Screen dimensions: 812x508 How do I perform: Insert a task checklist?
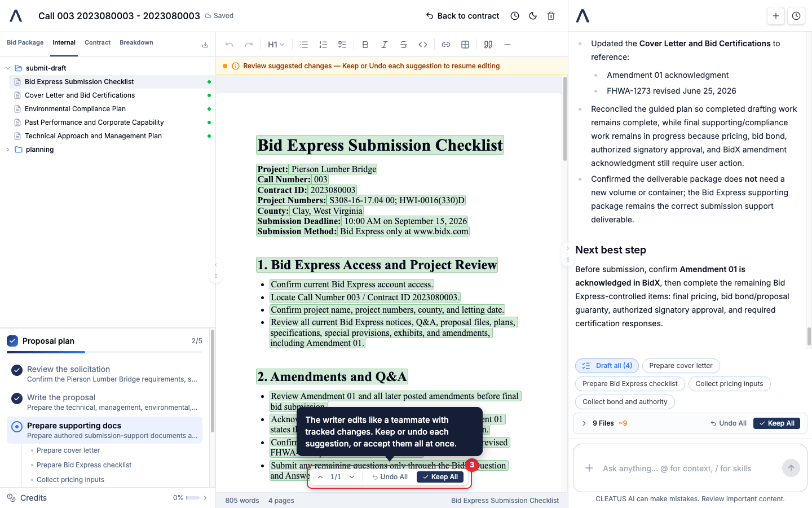point(342,45)
